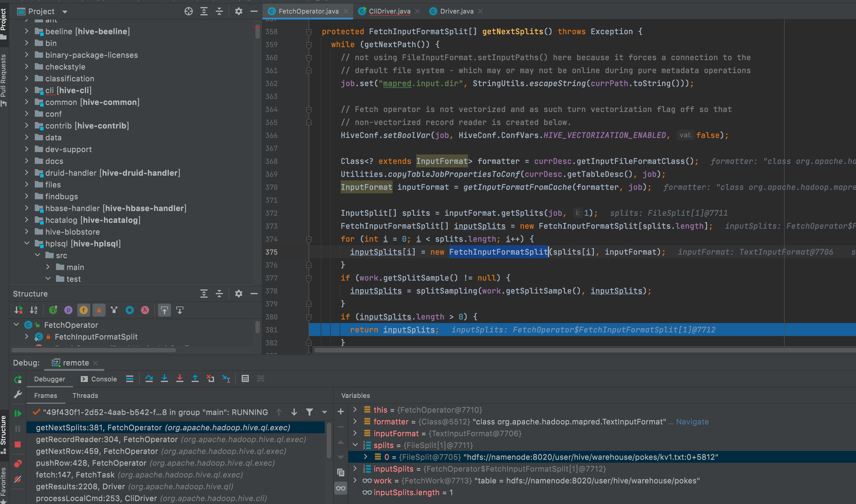This screenshot has width=856, height=504.
Task: Toggle Show Properties purple p icon
Action: [68, 310]
